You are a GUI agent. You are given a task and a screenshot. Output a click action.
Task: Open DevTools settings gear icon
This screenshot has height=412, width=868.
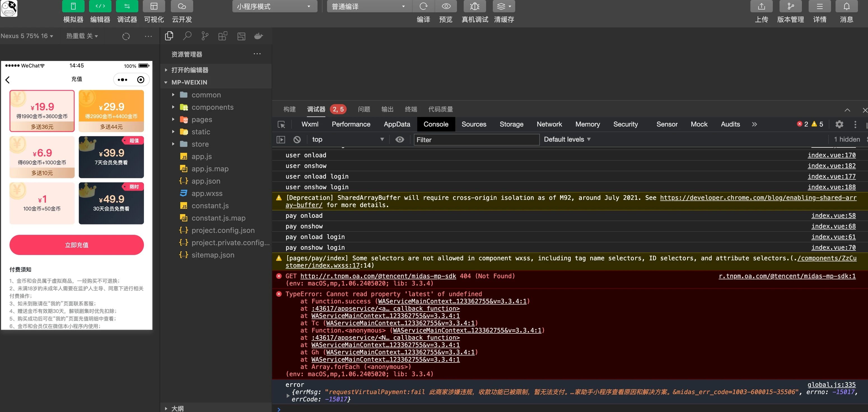[839, 124]
